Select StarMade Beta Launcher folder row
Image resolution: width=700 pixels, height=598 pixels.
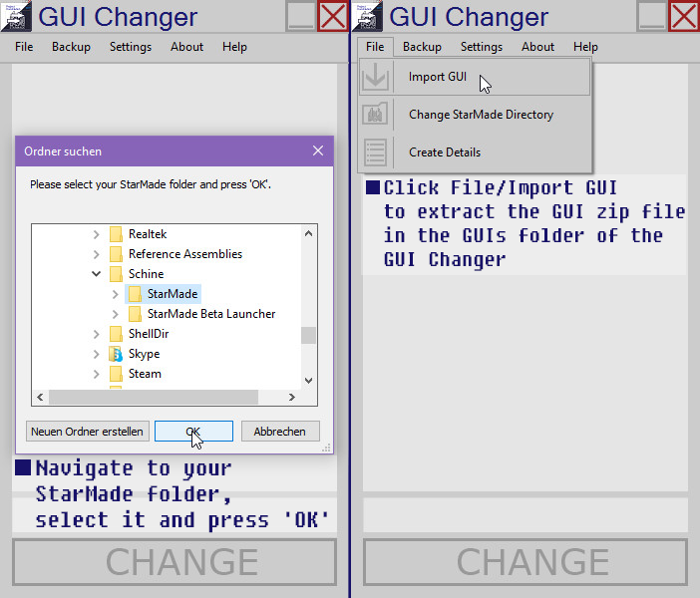pos(202,314)
